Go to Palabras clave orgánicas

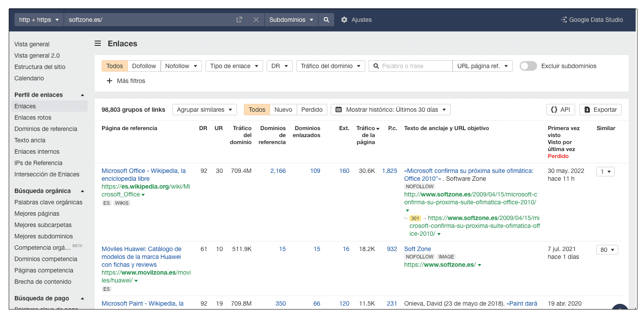pos(48,202)
